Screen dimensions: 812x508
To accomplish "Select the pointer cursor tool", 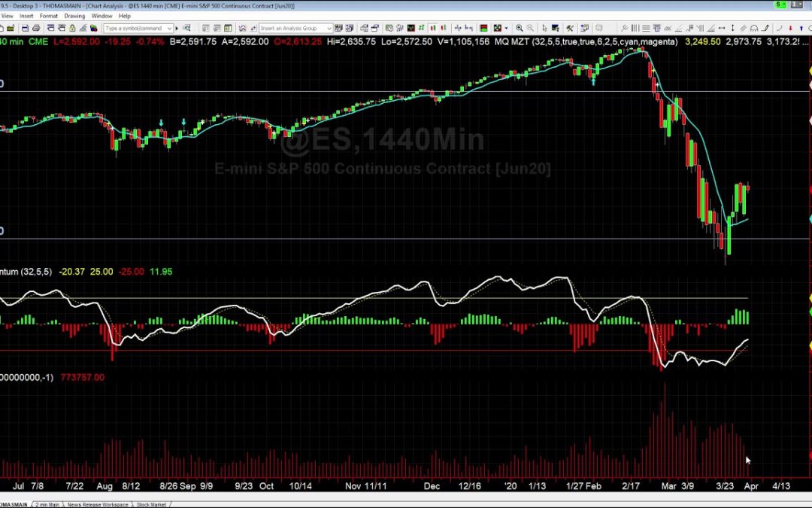I will pyautogui.click(x=544, y=28).
